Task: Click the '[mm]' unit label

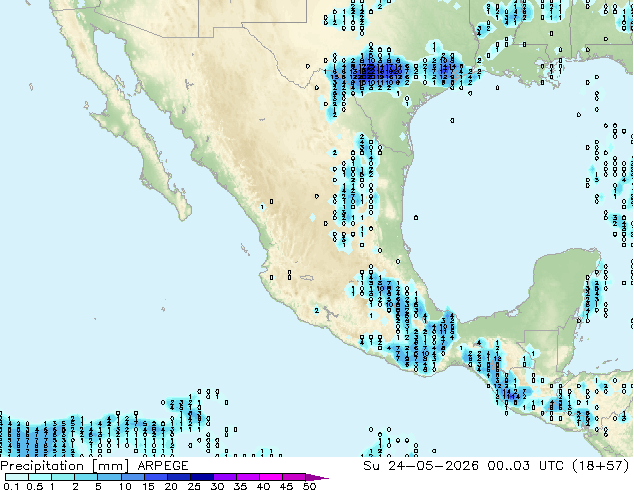Action: [x=110, y=466]
